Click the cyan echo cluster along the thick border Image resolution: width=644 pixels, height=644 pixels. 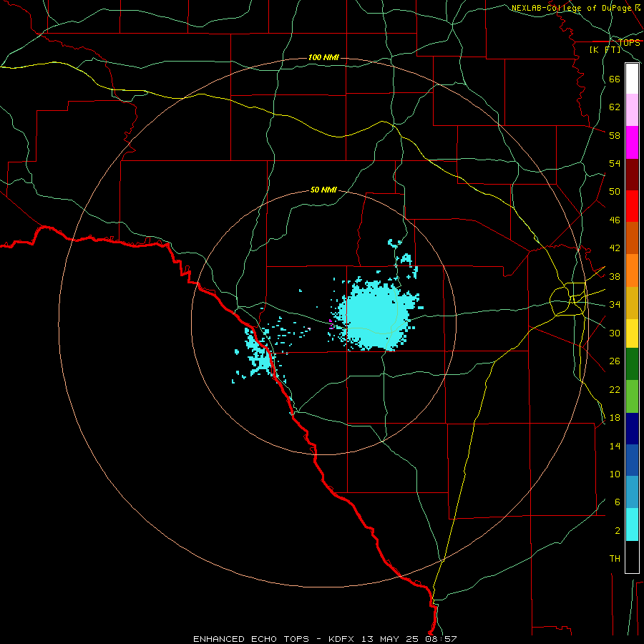click(260, 353)
